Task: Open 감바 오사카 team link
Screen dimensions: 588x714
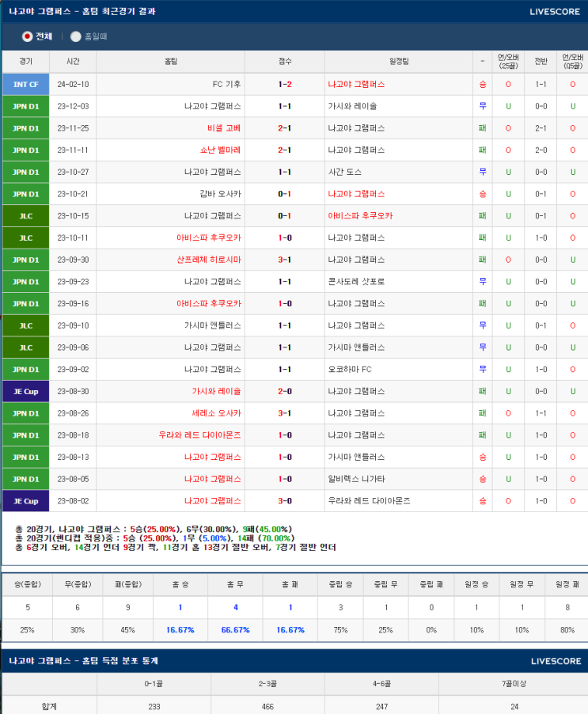Action: 220,194
